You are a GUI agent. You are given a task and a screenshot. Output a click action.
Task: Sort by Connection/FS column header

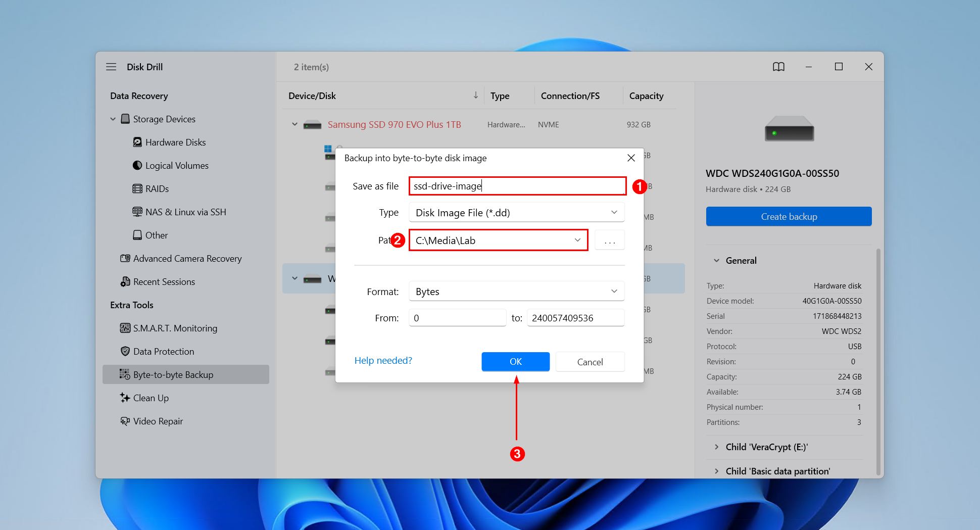coord(570,95)
